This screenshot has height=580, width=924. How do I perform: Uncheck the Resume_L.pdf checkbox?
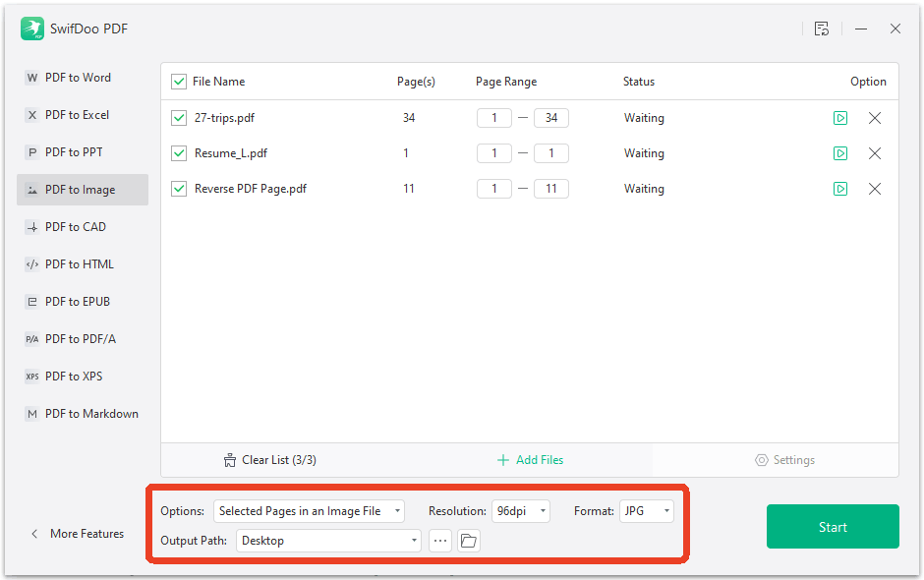[x=179, y=153]
